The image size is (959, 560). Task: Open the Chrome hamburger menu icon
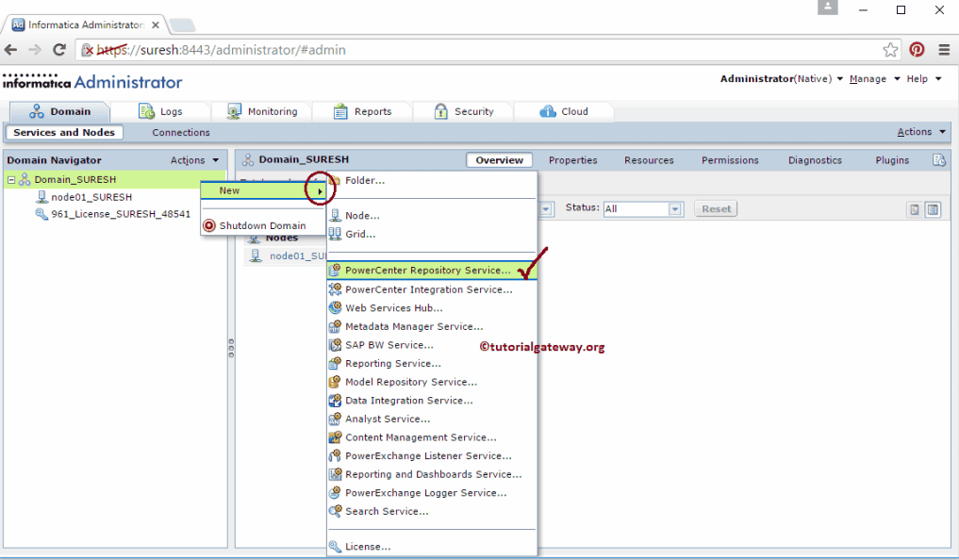[x=943, y=49]
